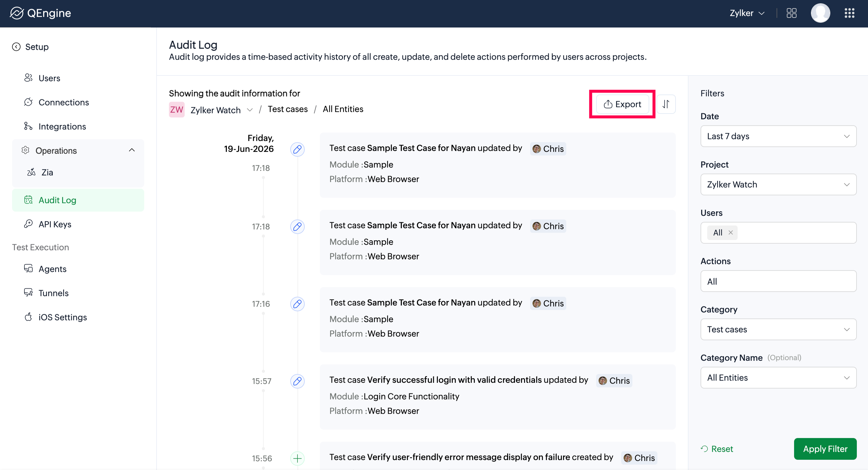The height and width of the screenshot is (470, 868).
Task: Remove the All tag from Users filter
Action: click(730, 233)
